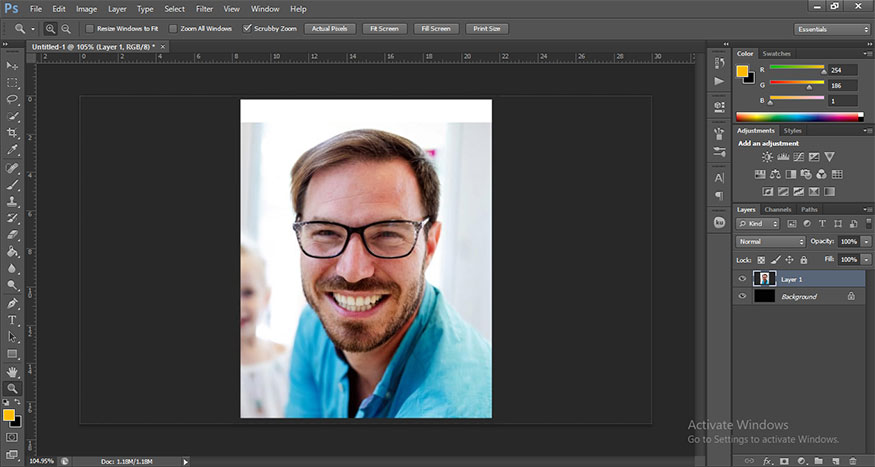Select the Eyedropper tool
The image size is (875, 467).
point(12,150)
